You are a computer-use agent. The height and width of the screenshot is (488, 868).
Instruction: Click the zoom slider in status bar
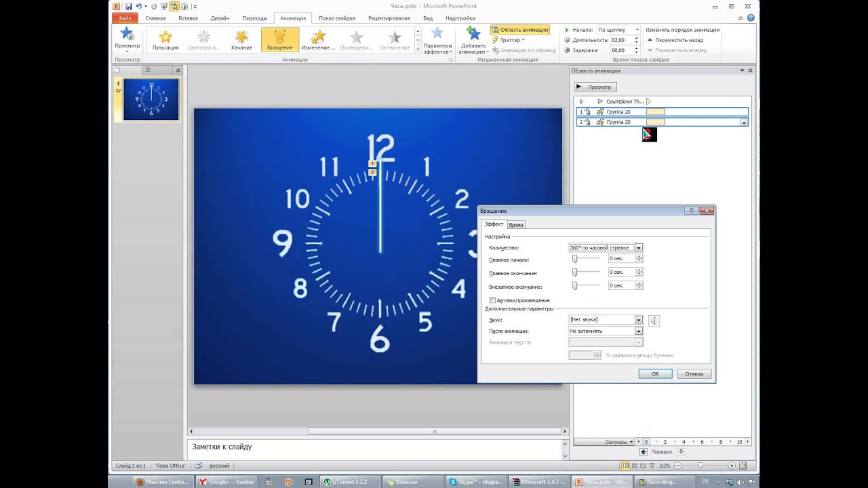click(x=701, y=466)
